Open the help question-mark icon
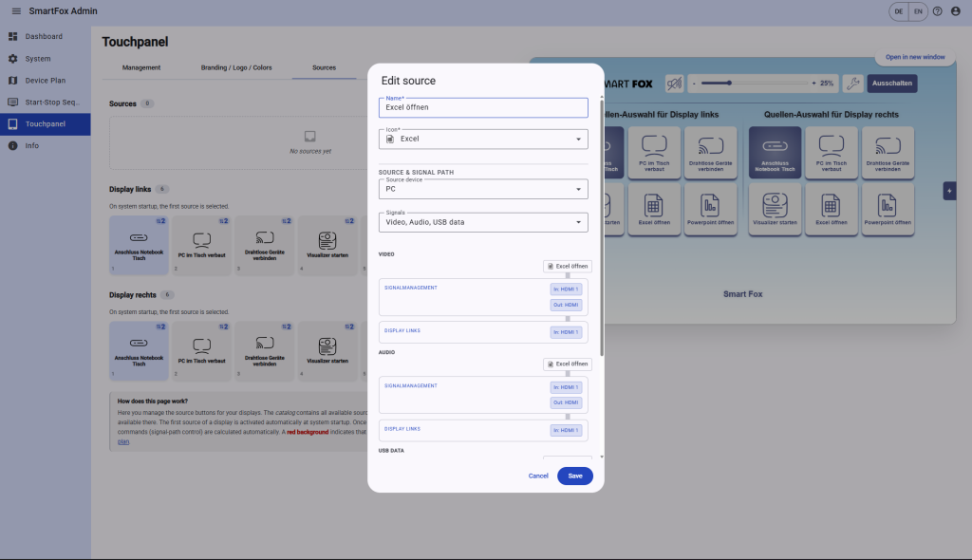 [937, 11]
